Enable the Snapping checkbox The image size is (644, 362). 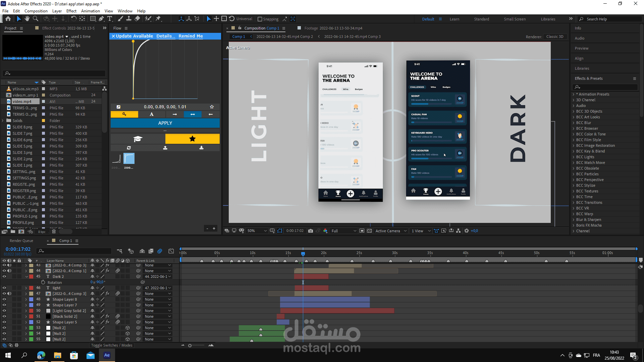pos(260,19)
